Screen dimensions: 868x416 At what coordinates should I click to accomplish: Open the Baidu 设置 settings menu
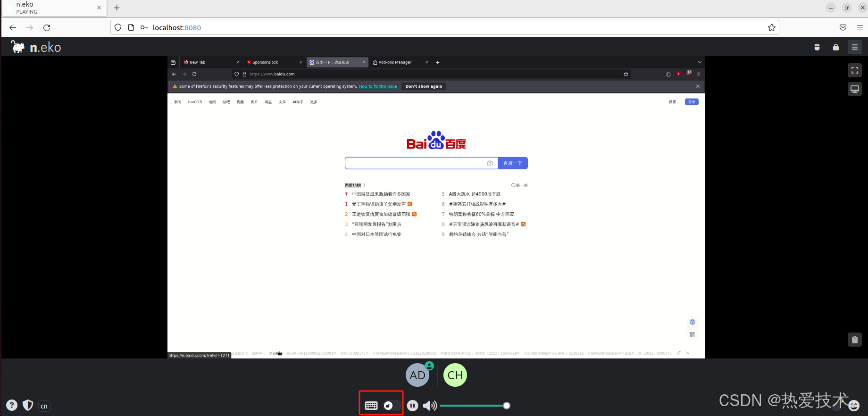pyautogui.click(x=672, y=102)
